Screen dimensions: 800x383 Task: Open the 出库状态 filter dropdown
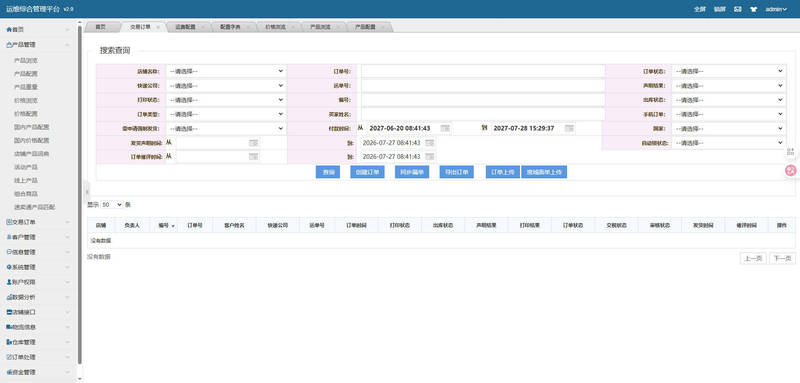[x=729, y=99]
